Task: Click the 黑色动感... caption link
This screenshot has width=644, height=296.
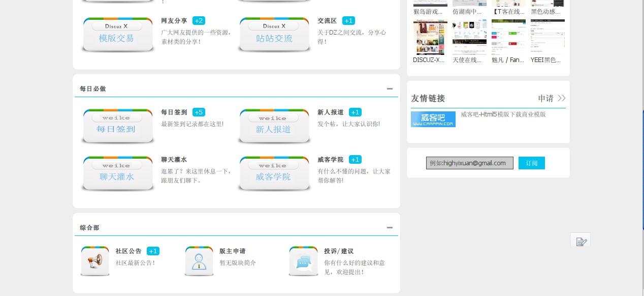Action: click(x=545, y=11)
